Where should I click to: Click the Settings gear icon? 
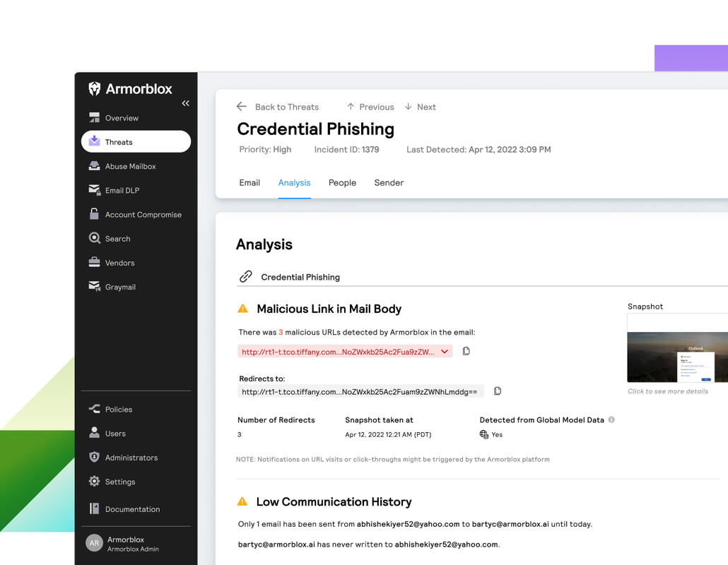coord(94,481)
